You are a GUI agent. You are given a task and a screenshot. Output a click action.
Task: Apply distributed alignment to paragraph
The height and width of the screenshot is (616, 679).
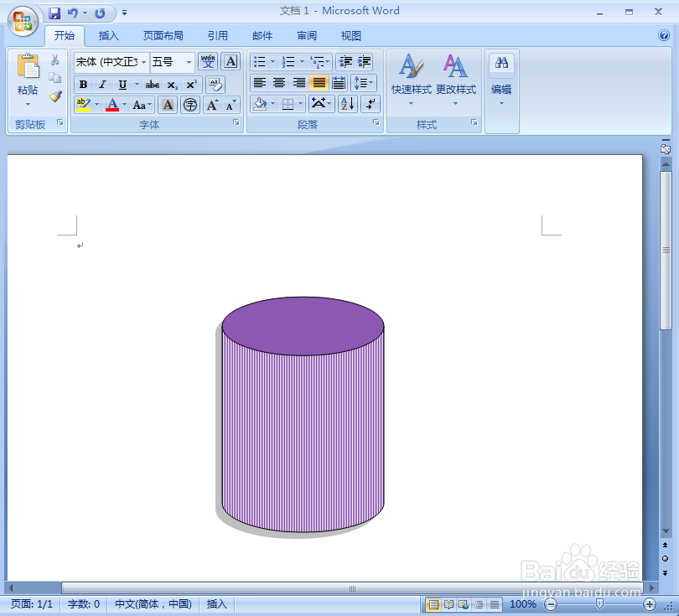click(339, 83)
